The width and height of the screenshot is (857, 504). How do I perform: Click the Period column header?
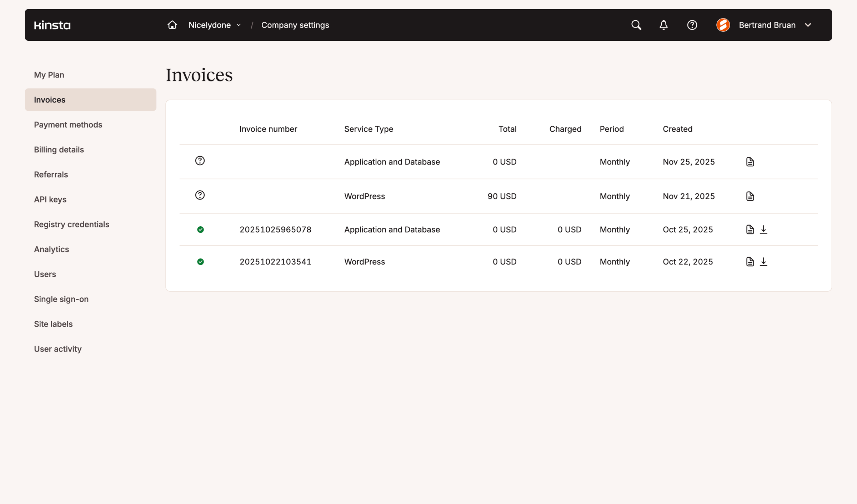(612, 129)
